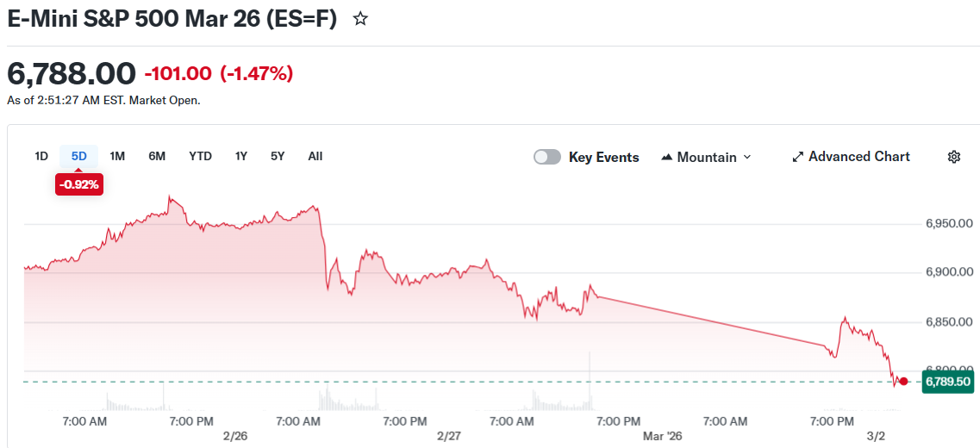Image resolution: width=980 pixels, height=448 pixels.
Task: Open the Advanced Chart link
Action: tap(858, 157)
